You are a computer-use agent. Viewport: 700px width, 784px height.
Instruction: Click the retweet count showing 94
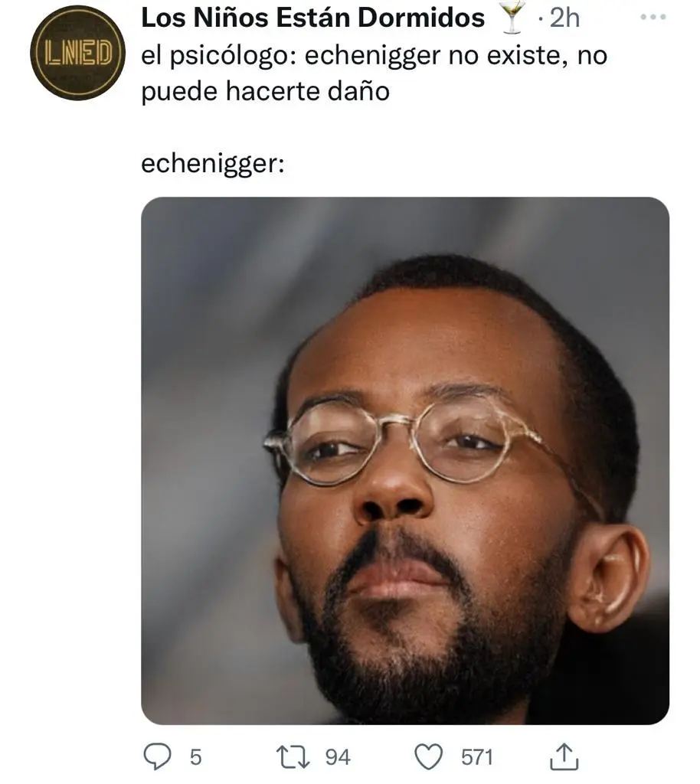tap(338, 757)
